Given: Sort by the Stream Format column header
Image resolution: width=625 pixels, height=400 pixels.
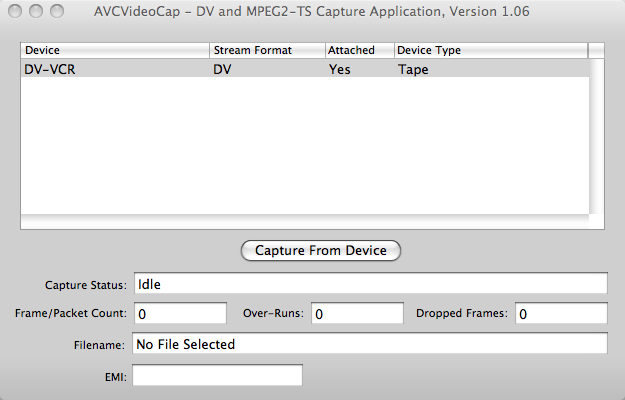Looking at the screenshot, I should 267,50.
